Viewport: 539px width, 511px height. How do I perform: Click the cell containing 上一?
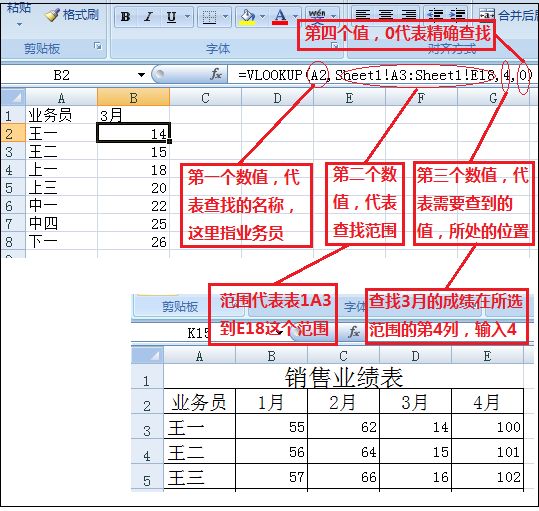(62, 170)
